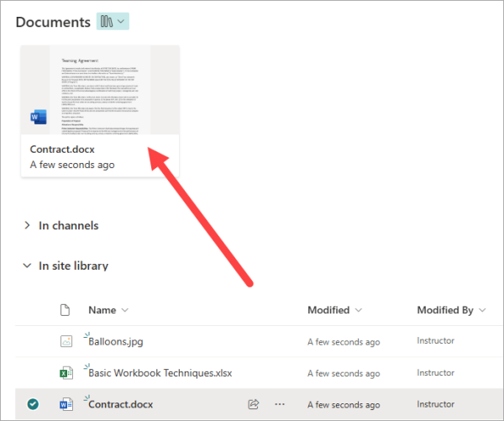Share the Contract.docx file
This screenshot has height=421, width=504.
(x=254, y=404)
